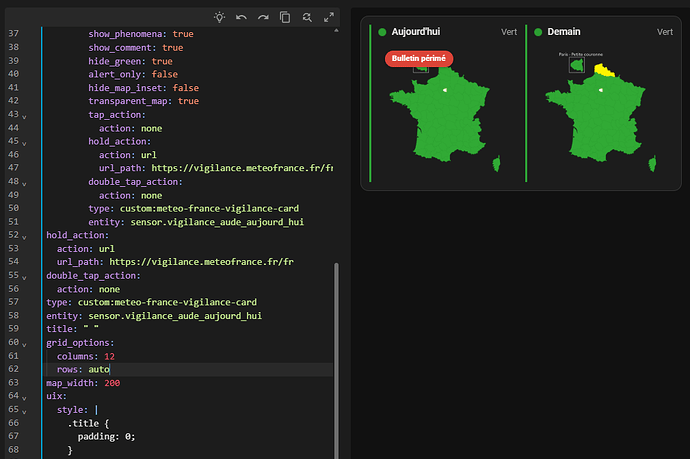Place cursor on show_phenomena: true line
The height and width of the screenshot is (459, 690).
(141, 34)
